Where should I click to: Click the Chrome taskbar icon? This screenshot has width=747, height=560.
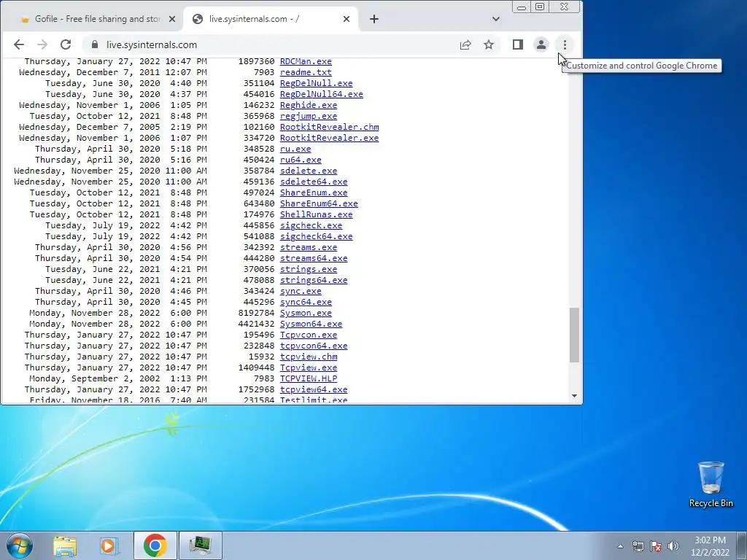155,545
